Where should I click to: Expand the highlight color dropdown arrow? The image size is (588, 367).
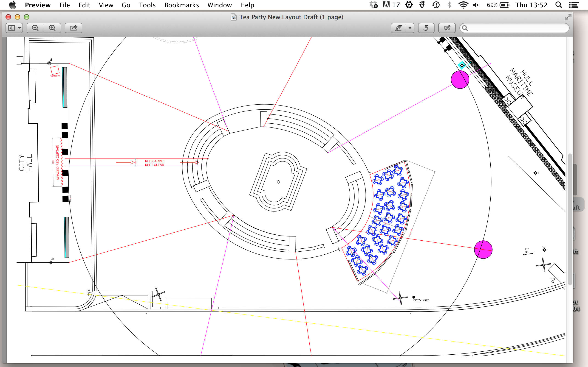click(x=410, y=28)
